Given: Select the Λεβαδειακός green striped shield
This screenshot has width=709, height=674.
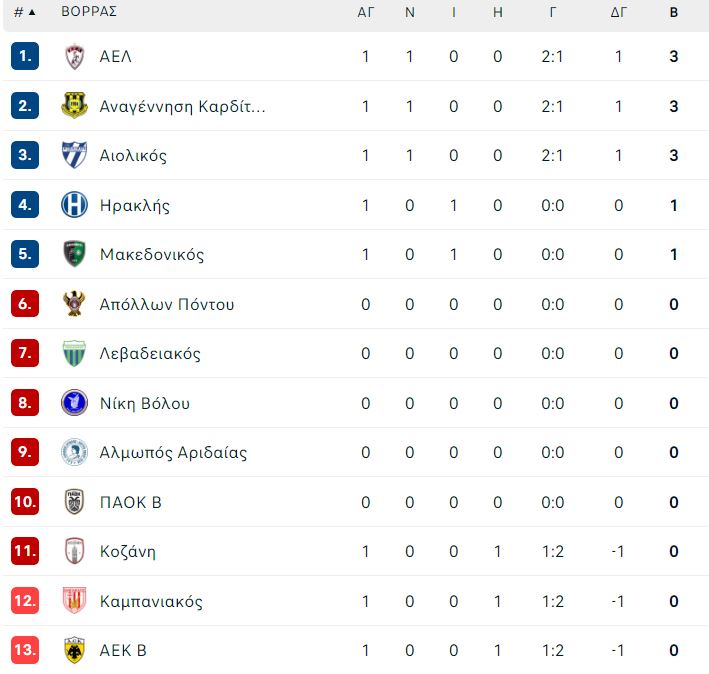Looking at the screenshot, I should coord(75,353).
